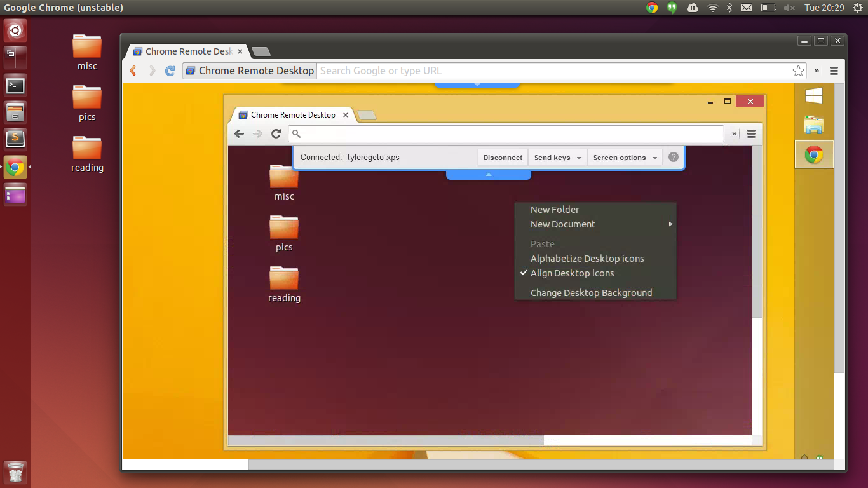Select the misc folder inside the remote session

[284, 183]
